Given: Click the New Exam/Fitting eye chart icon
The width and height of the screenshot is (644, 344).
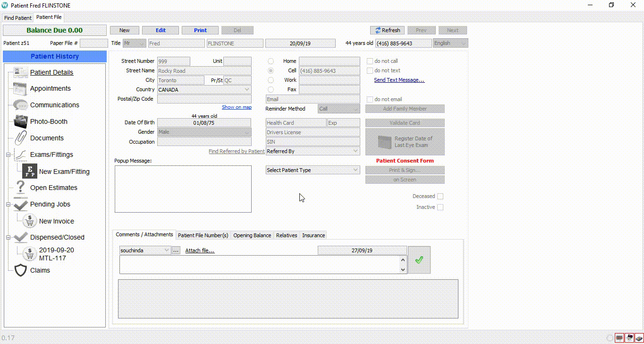Looking at the screenshot, I should point(30,172).
